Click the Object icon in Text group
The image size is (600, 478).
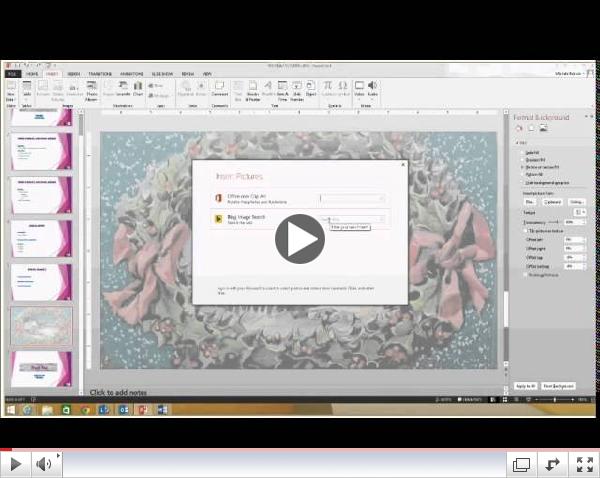coord(311,89)
